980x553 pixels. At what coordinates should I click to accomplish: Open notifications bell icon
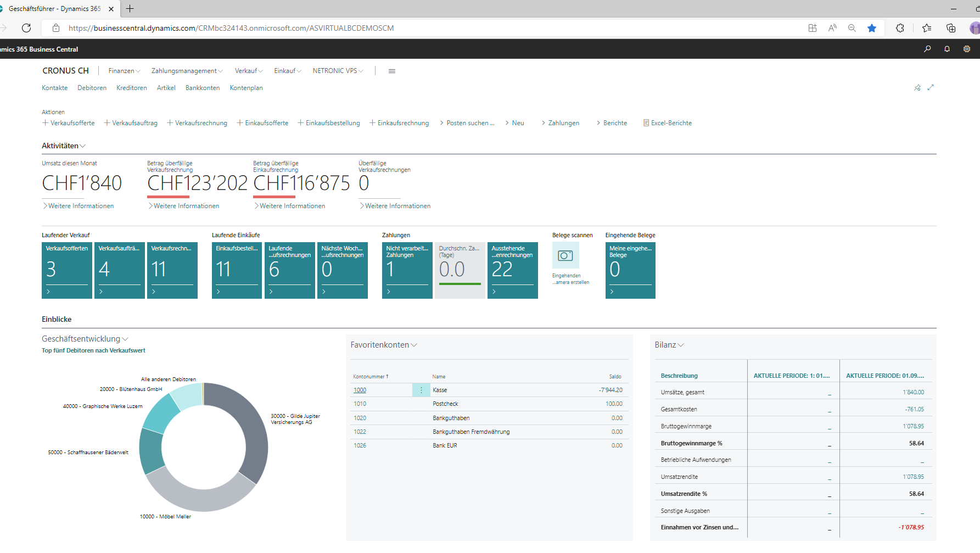point(947,49)
